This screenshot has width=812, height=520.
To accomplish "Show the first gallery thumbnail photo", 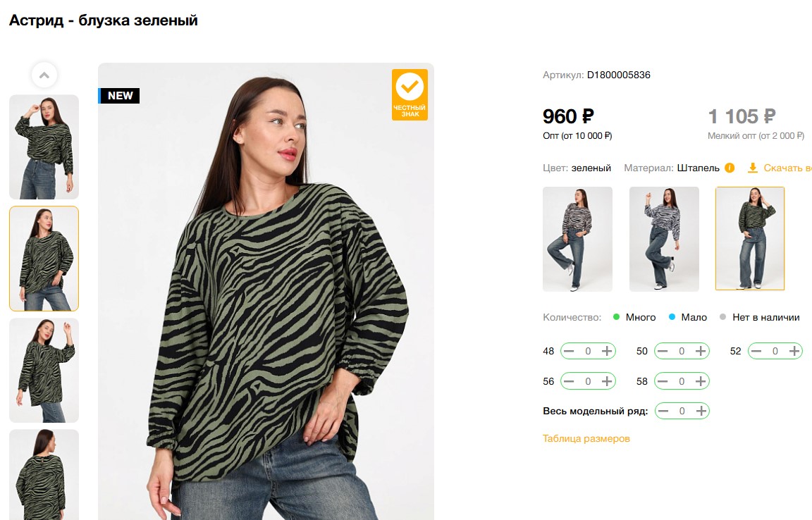I will pos(44,147).
